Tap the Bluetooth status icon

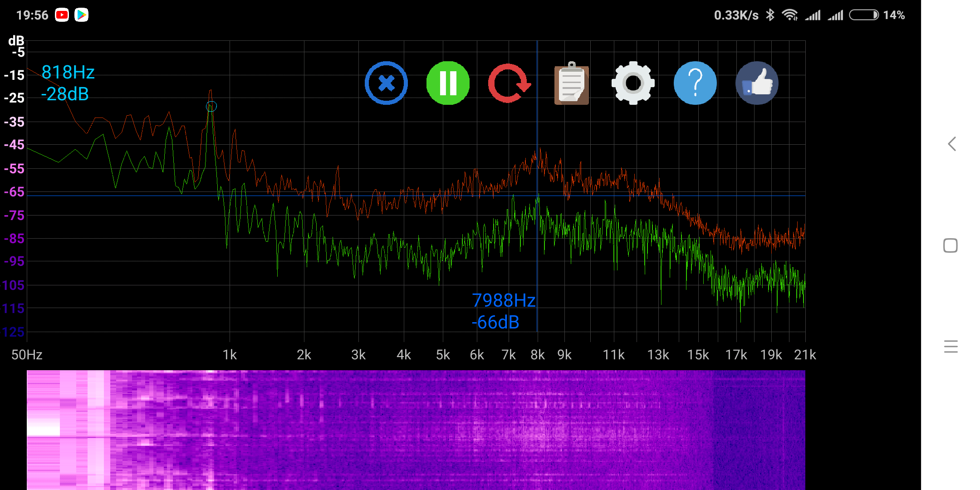tap(770, 15)
